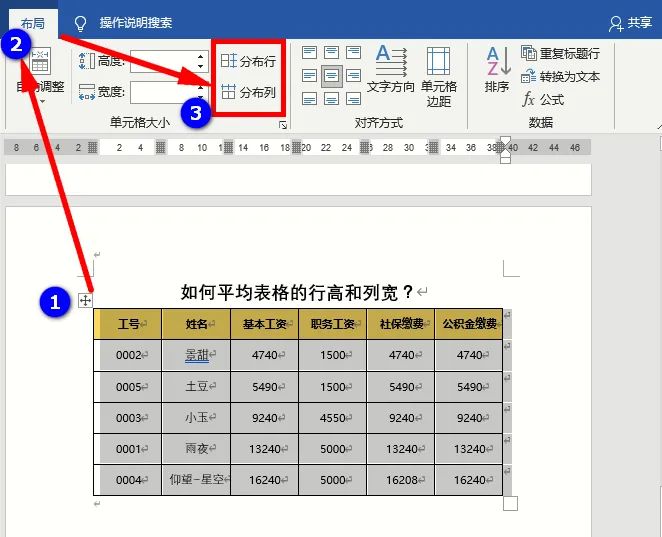Click the table move handle above 工号
This screenshot has width=662, height=537.
(85, 301)
